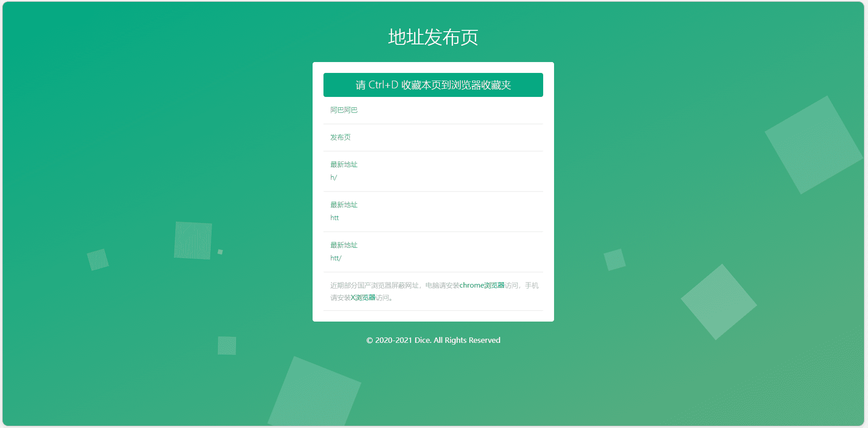868x428 pixels.
Task: Open the X浏览器 link
Action: pyautogui.click(x=362, y=298)
